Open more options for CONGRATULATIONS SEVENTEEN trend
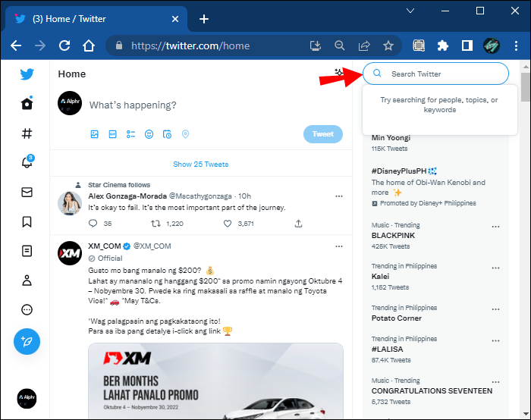The image size is (531, 420). [x=496, y=382]
